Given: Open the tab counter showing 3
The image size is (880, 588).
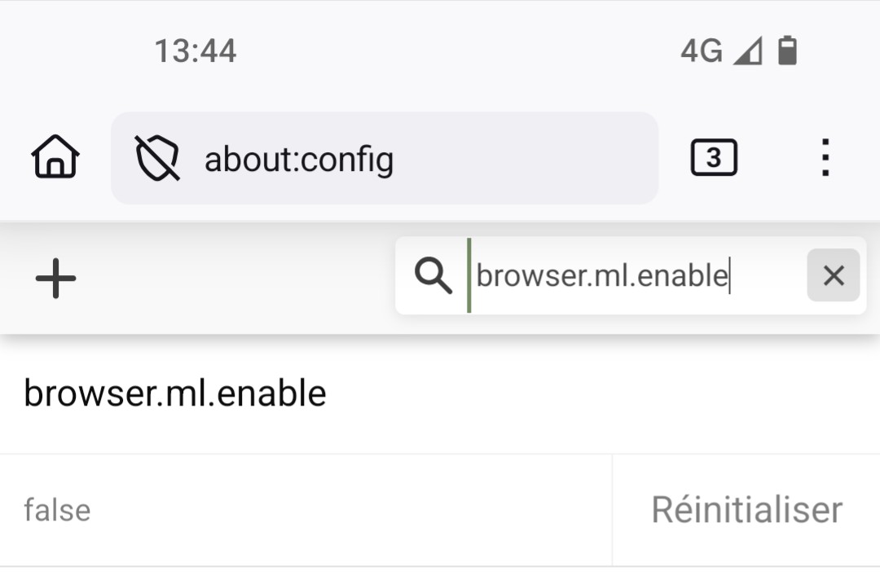Looking at the screenshot, I should [714, 158].
